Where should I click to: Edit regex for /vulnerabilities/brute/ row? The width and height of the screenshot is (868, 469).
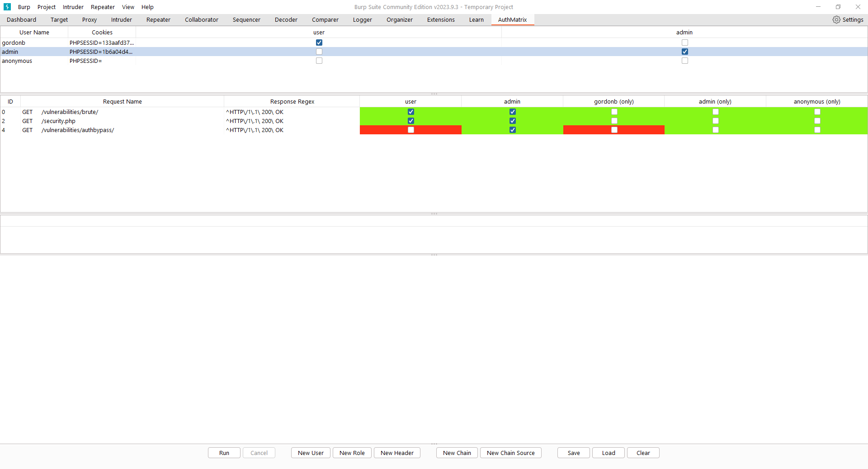pos(292,112)
